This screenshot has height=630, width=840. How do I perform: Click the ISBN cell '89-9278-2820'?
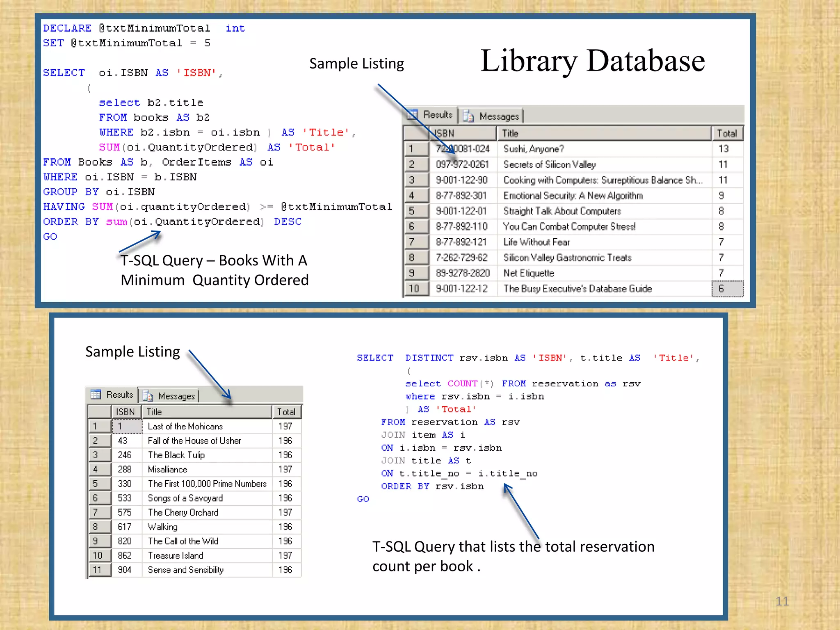tap(463, 273)
